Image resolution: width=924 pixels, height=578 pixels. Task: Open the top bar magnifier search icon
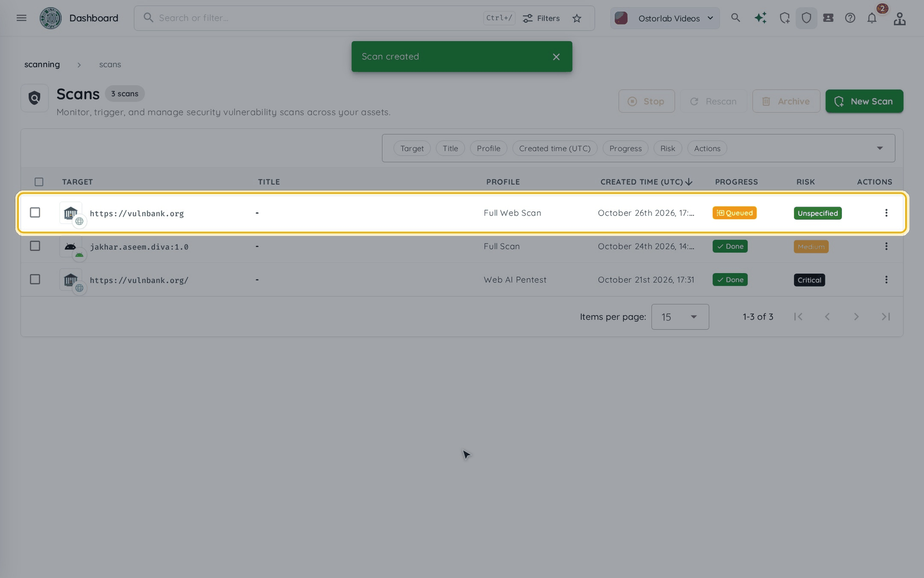click(735, 18)
